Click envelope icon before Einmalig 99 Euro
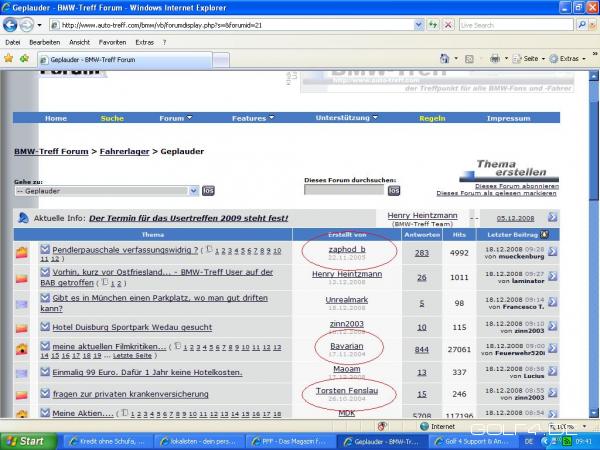 (45, 372)
